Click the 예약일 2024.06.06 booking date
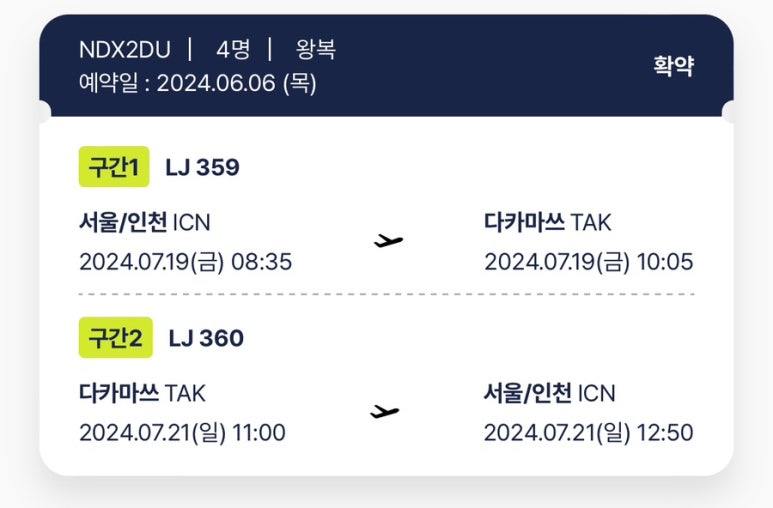 198,83
